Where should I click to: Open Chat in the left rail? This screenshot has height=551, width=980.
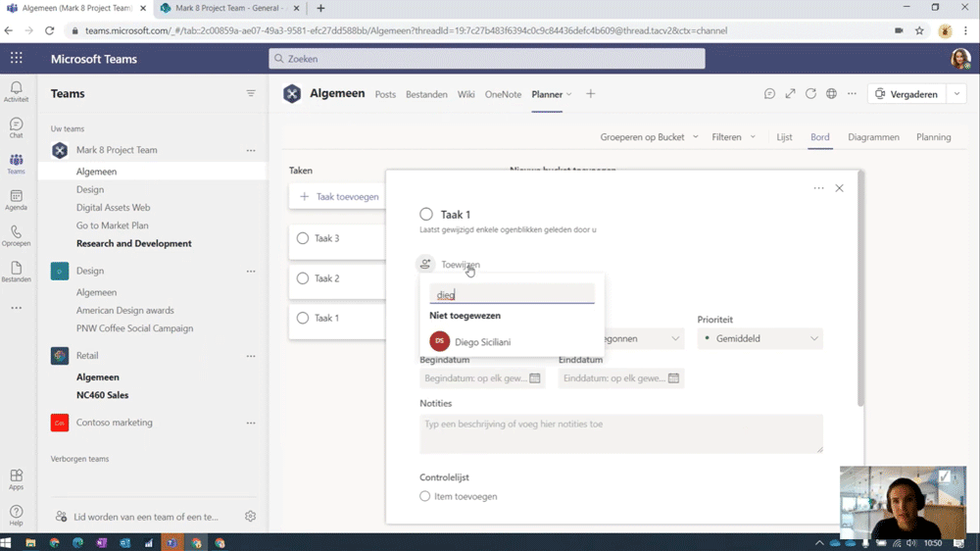pos(17,127)
